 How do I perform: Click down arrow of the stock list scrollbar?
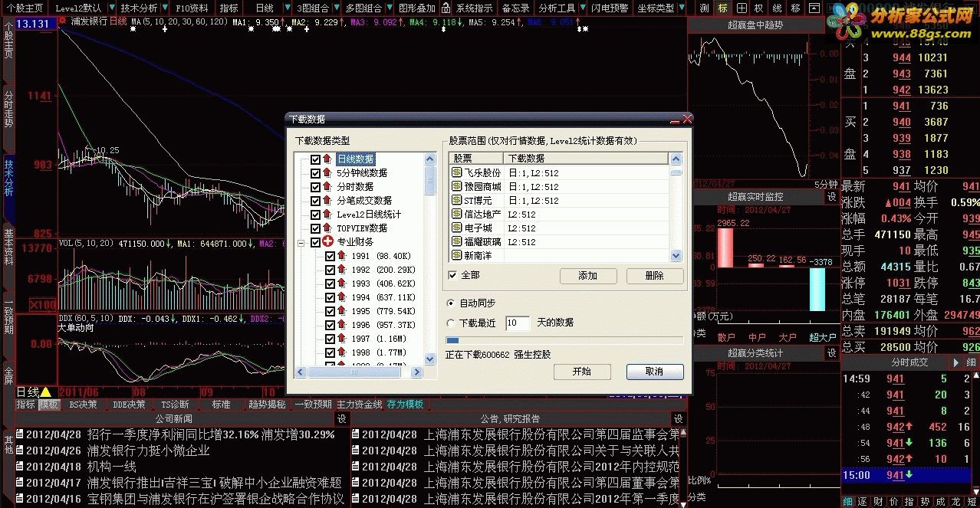(x=676, y=256)
